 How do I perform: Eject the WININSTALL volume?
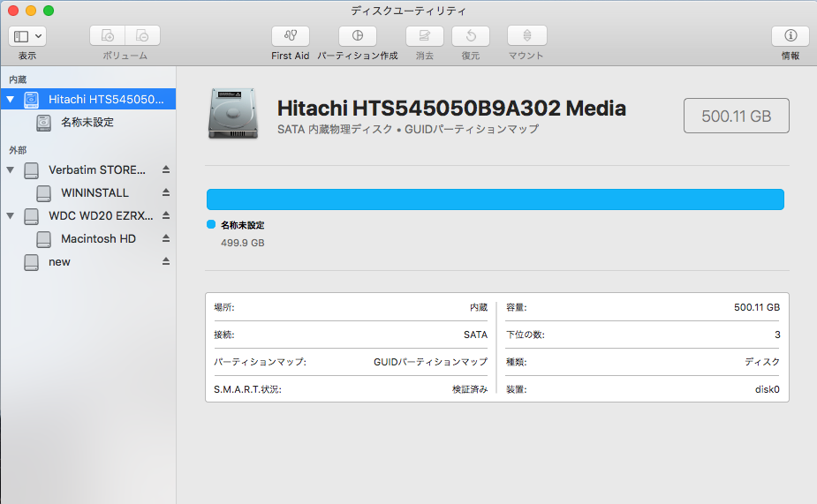coord(165,192)
